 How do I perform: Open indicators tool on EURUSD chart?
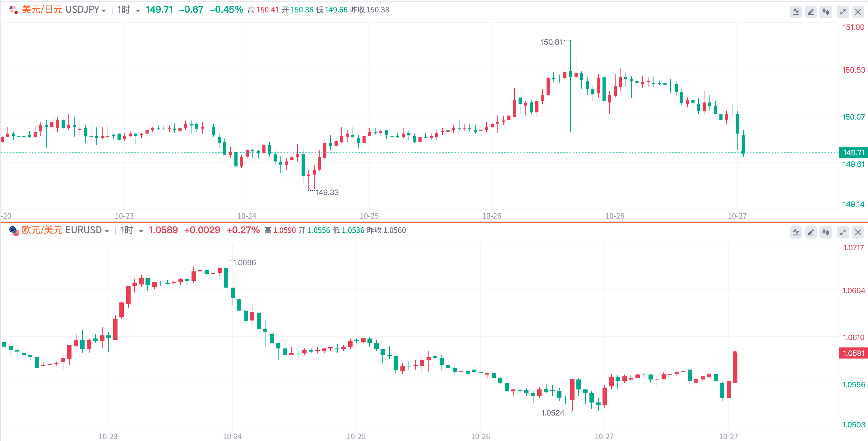(x=796, y=232)
